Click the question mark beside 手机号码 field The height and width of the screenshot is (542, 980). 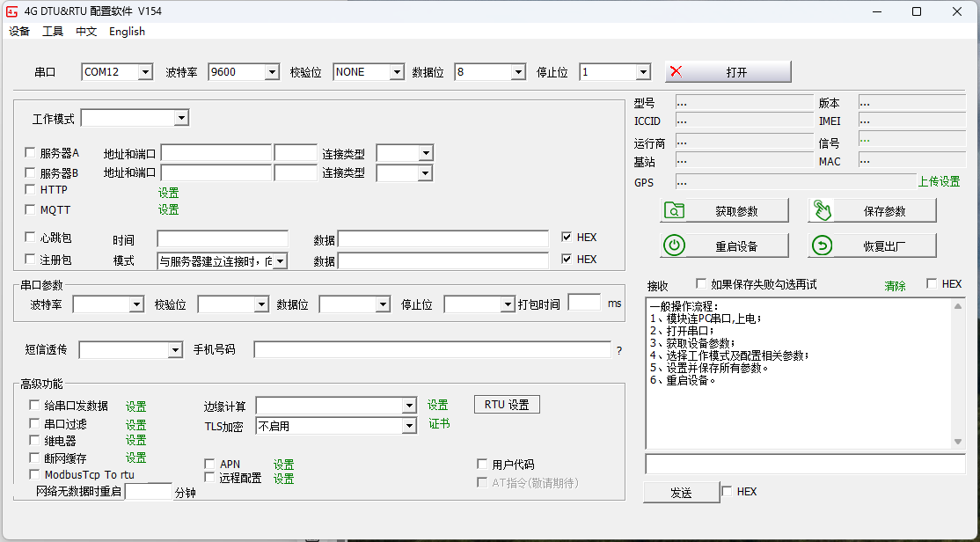(618, 350)
